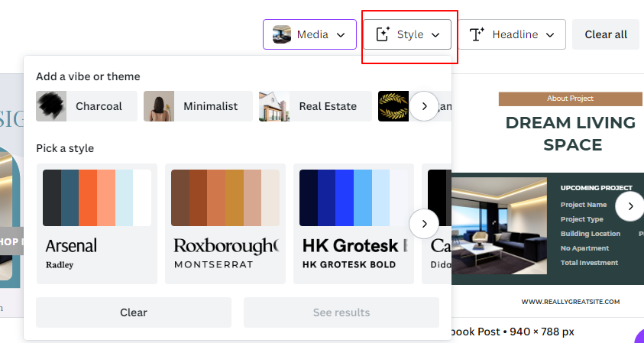Viewport: 644px width, 343px height.
Task: Click the Headline text sparkle icon
Action: point(477,34)
